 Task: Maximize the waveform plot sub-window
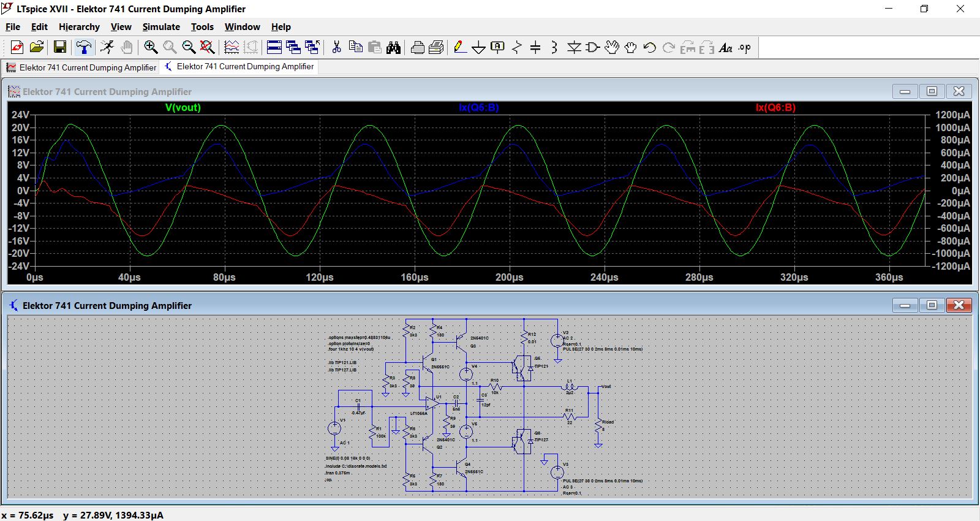coord(932,91)
